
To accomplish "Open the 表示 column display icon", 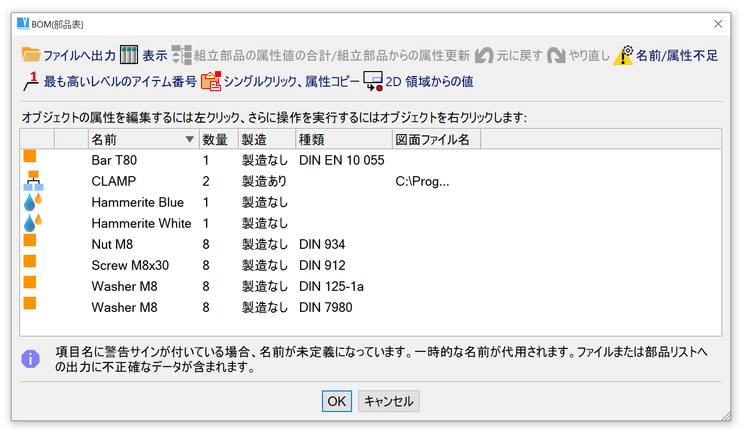I will click(129, 55).
